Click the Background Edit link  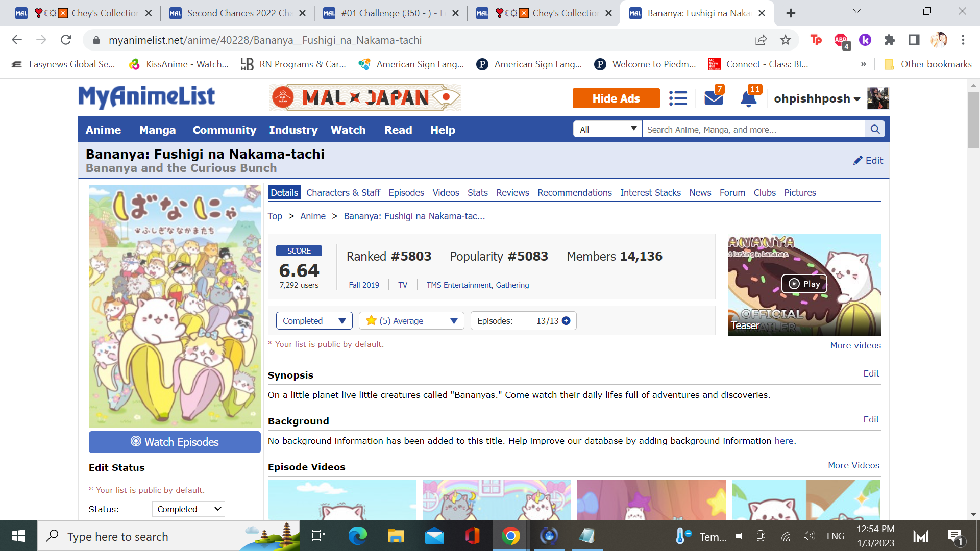(871, 419)
